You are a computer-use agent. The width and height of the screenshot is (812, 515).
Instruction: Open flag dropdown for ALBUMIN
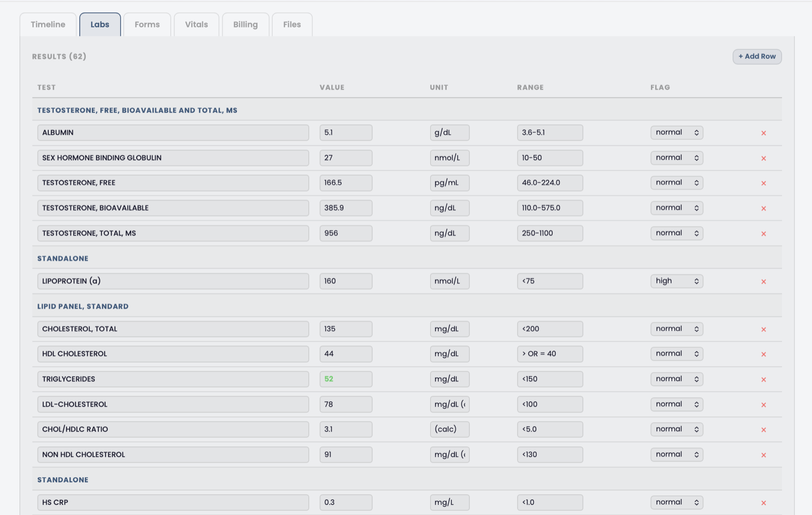click(x=676, y=133)
